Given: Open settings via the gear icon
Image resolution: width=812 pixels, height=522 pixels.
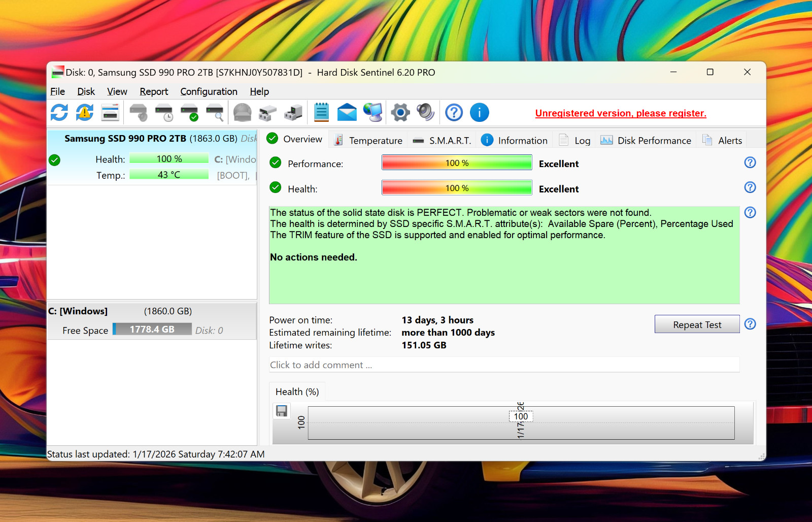Looking at the screenshot, I should (400, 112).
